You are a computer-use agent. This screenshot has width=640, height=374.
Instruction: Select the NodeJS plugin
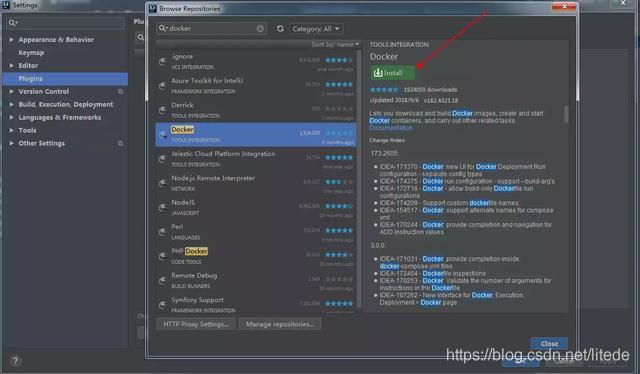click(256, 207)
